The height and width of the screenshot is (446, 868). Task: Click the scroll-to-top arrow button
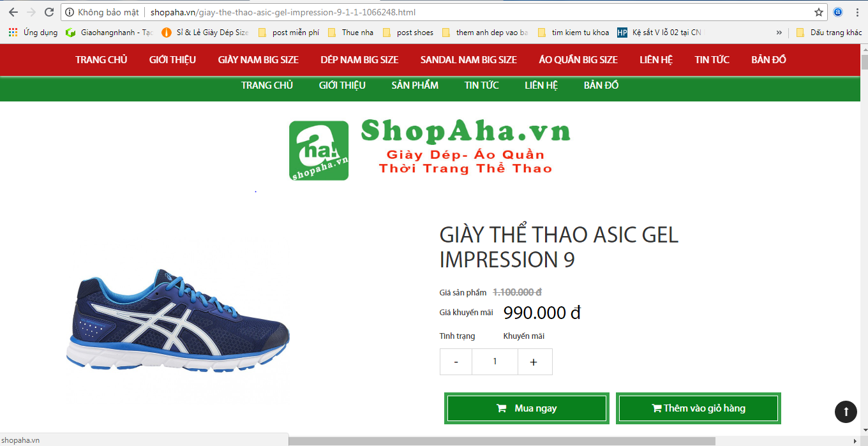846,412
